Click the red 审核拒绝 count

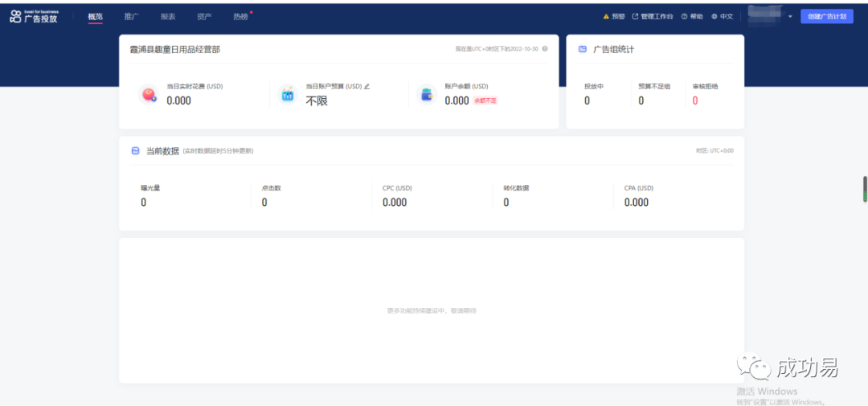tap(695, 100)
